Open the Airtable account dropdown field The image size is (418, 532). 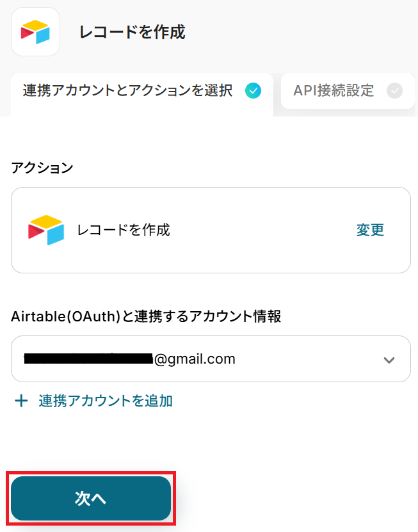(x=269, y=359)
